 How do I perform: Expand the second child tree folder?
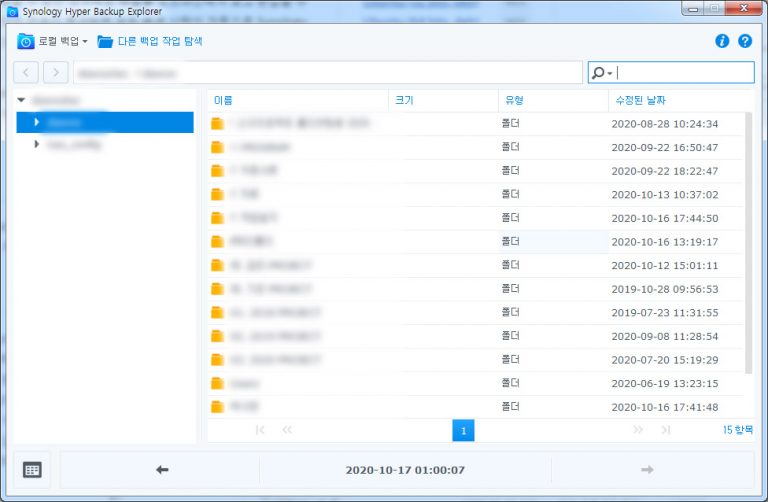point(37,144)
